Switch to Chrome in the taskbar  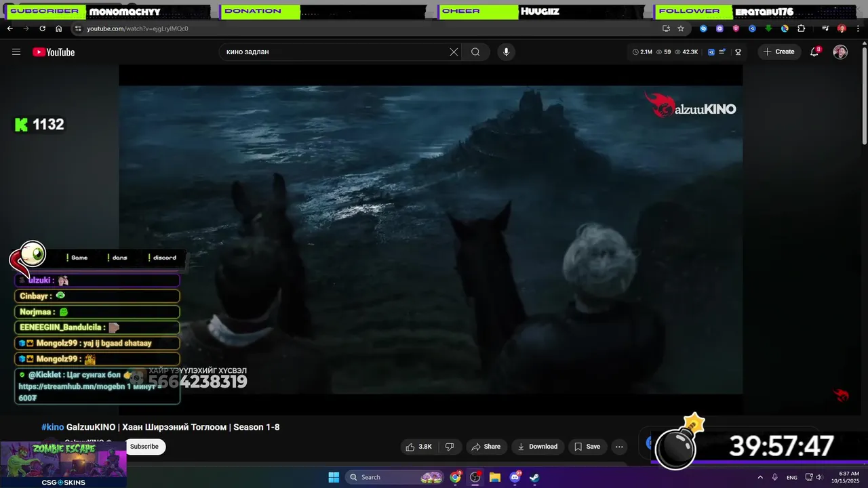456,477
